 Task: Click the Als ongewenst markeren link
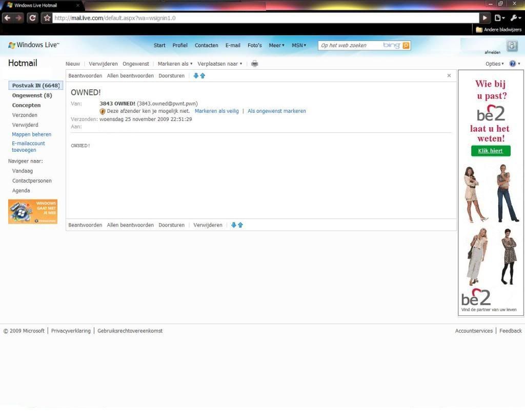[276, 111]
